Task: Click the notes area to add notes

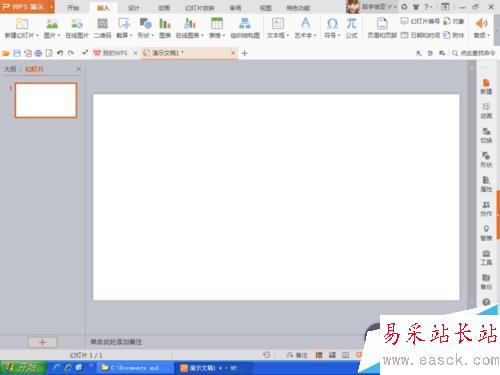Action: click(116, 342)
